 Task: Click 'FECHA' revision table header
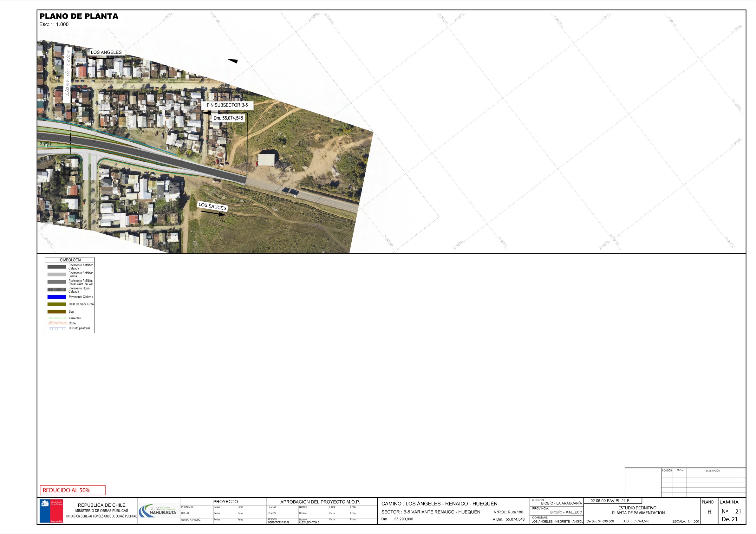coord(680,470)
